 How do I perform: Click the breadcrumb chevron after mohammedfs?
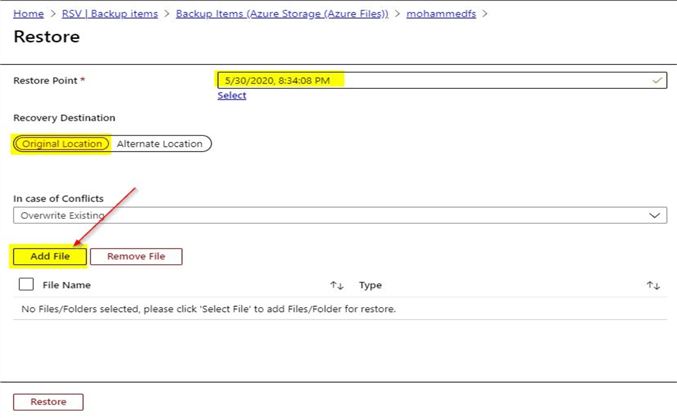486,14
